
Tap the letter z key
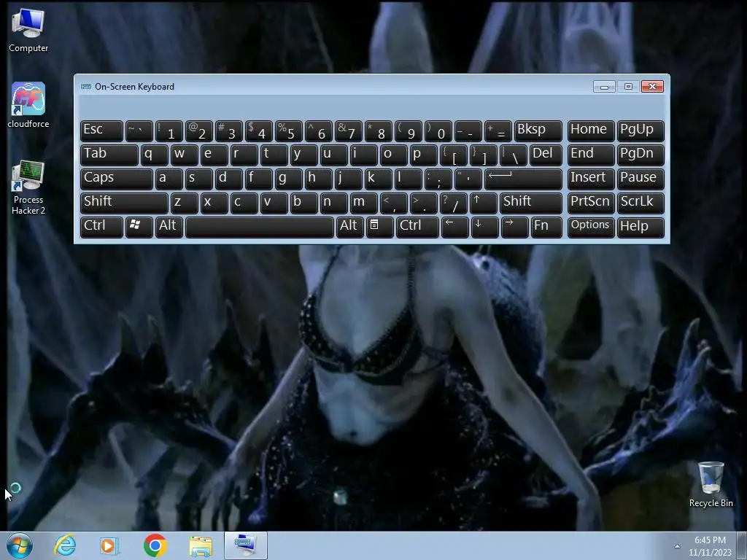[x=184, y=203]
